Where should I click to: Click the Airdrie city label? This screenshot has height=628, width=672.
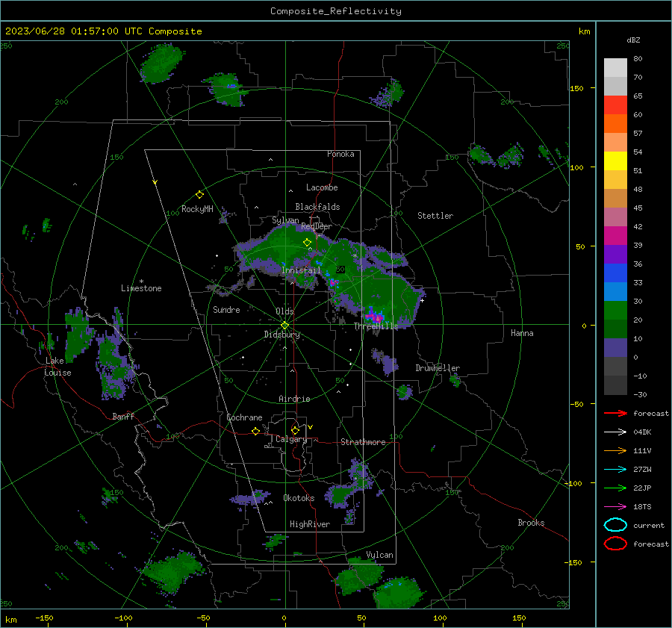(294, 399)
